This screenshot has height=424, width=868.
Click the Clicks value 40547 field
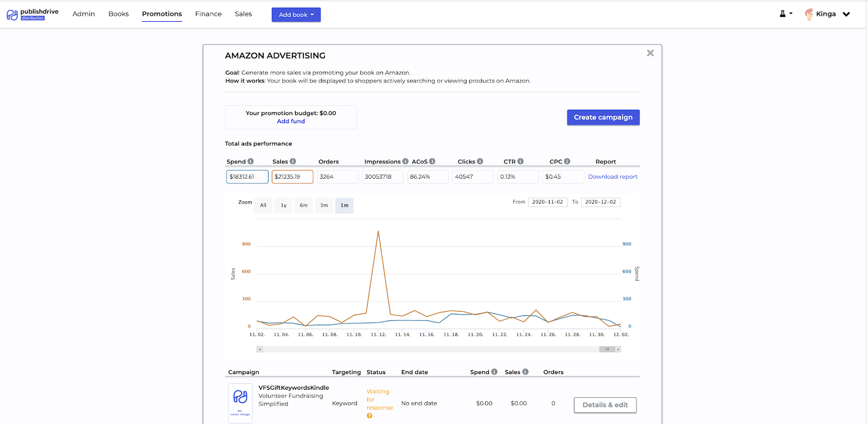(x=473, y=176)
